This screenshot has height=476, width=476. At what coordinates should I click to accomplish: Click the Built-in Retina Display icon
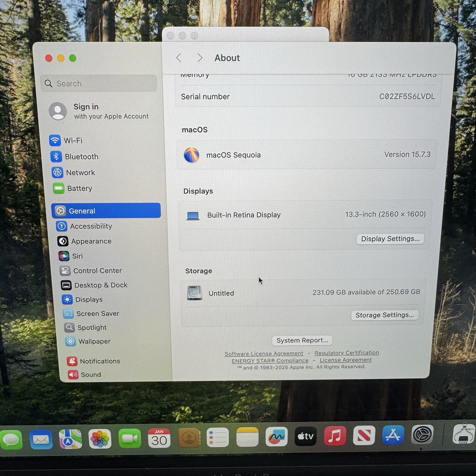193,215
